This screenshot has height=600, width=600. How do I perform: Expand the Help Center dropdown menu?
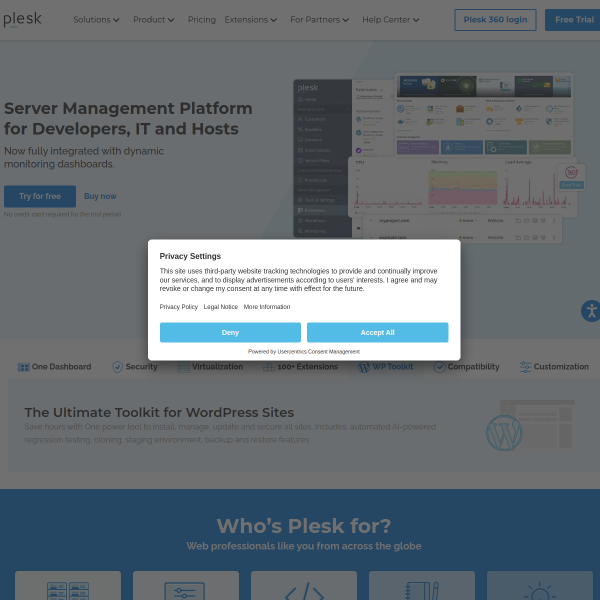(x=390, y=20)
